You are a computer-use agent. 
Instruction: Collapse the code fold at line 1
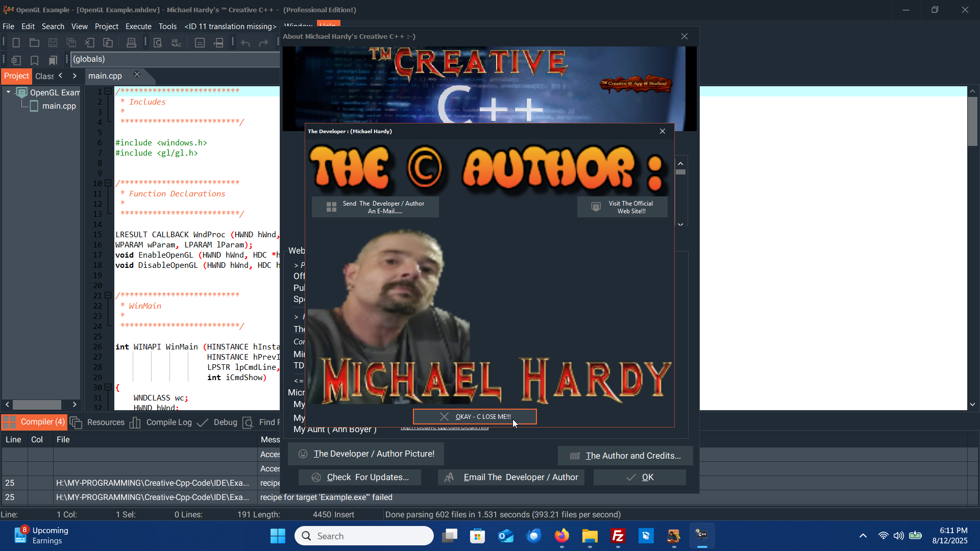click(108, 91)
